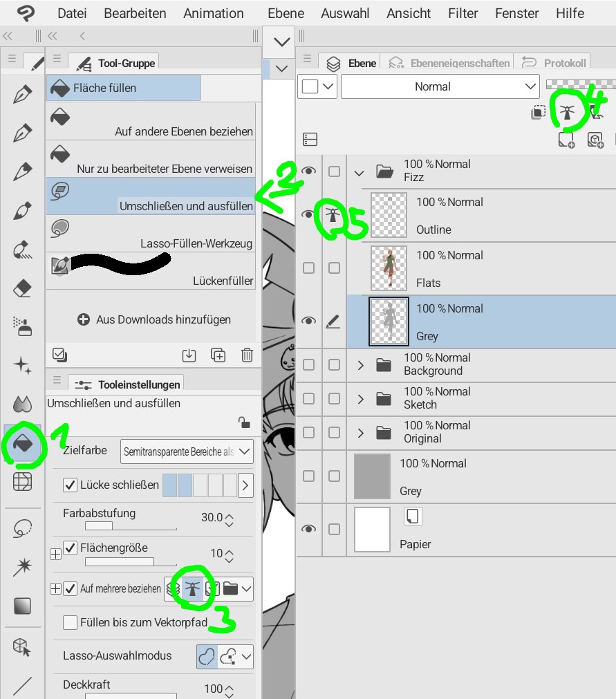
Task: Select the straight line figure tool
Action: point(22,687)
